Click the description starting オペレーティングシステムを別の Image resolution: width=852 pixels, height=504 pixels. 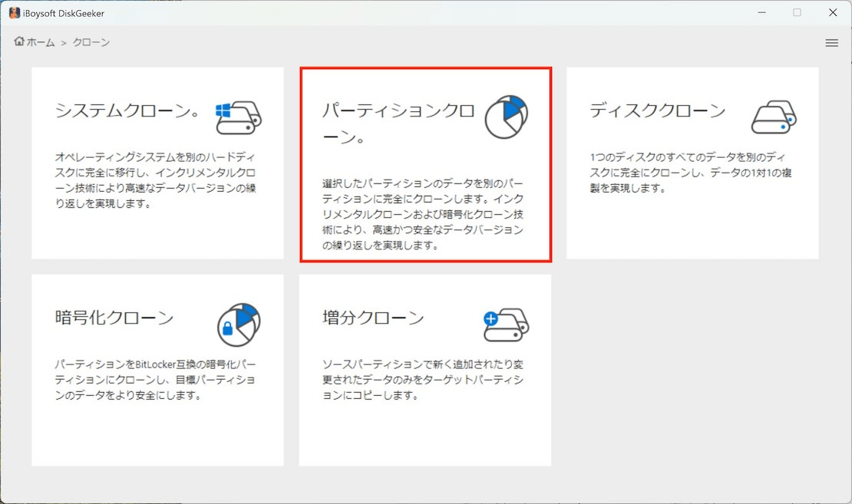click(155, 180)
